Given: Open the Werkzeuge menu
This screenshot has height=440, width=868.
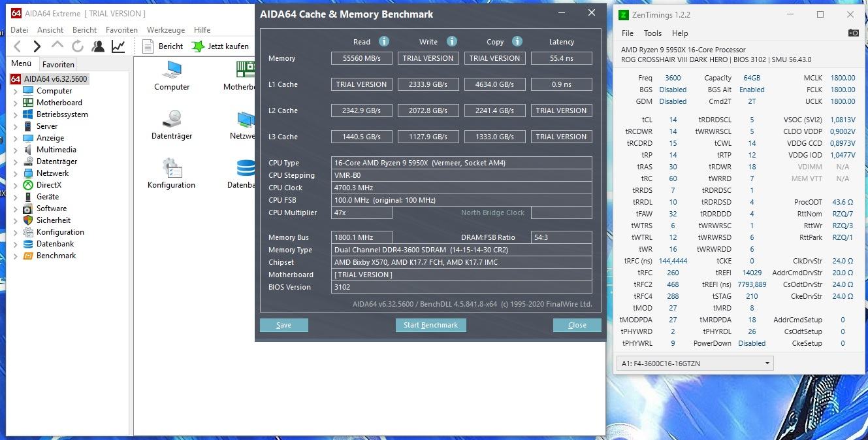Looking at the screenshot, I should (x=166, y=29).
